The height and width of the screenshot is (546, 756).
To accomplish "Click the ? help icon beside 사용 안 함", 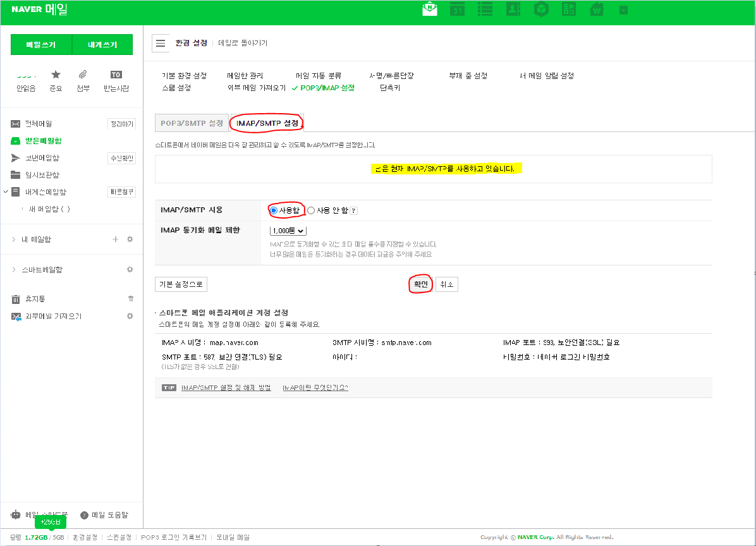I will (x=353, y=210).
